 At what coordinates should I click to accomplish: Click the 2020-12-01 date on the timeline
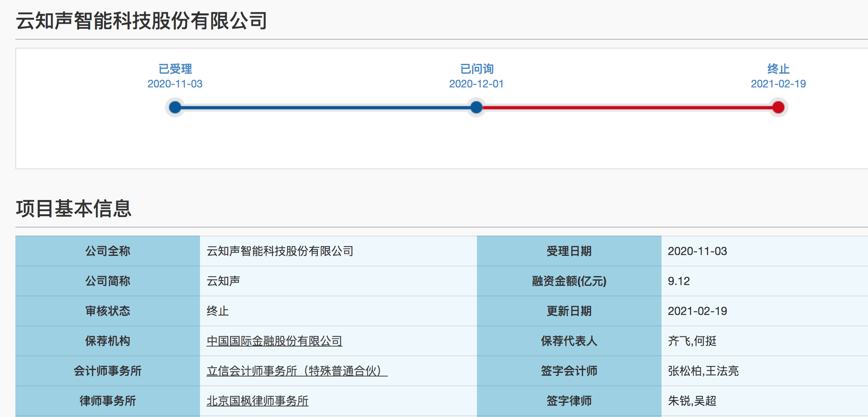pyautogui.click(x=477, y=84)
